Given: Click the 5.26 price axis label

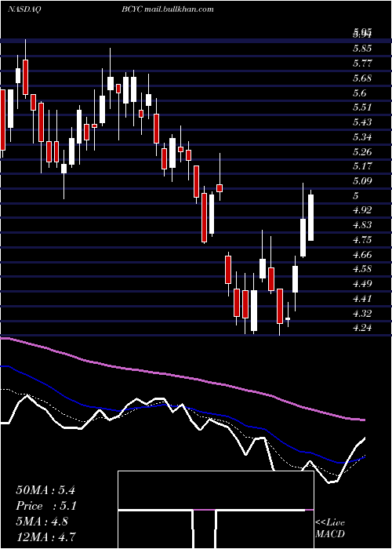Looking at the screenshot, I should point(362,151).
